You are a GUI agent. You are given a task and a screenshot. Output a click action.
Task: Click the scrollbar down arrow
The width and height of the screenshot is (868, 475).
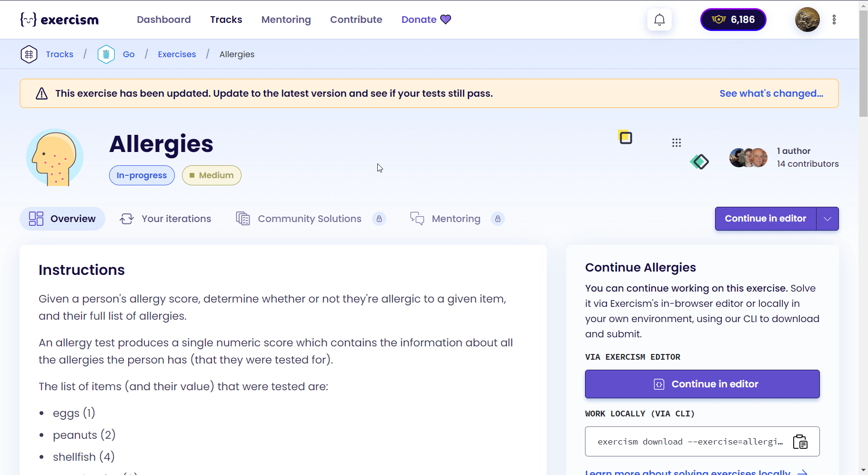[x=863, y=470]
